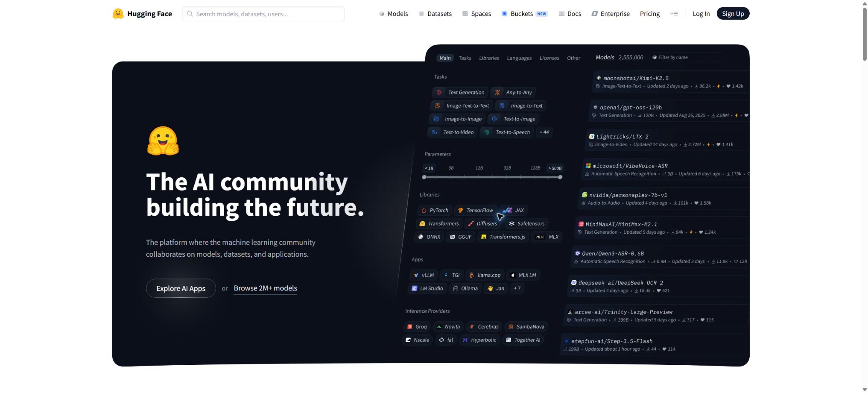Click the Groq provider icon

pos(410,327)
